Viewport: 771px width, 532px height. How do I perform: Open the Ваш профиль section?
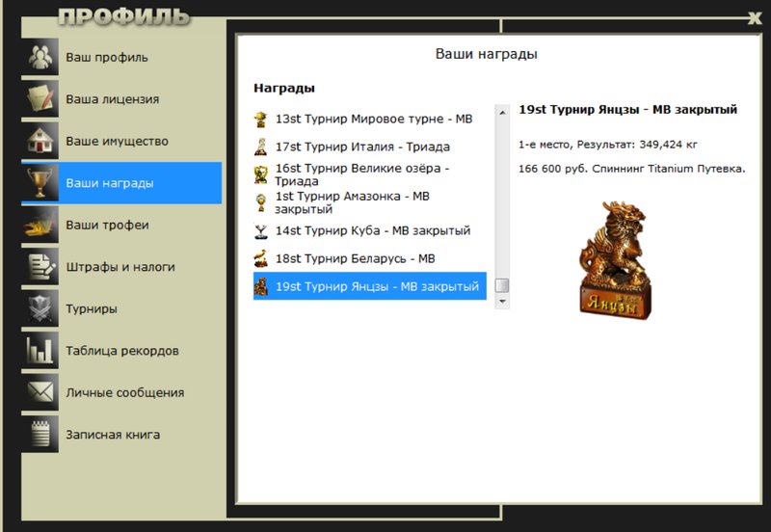coord(121,57)
